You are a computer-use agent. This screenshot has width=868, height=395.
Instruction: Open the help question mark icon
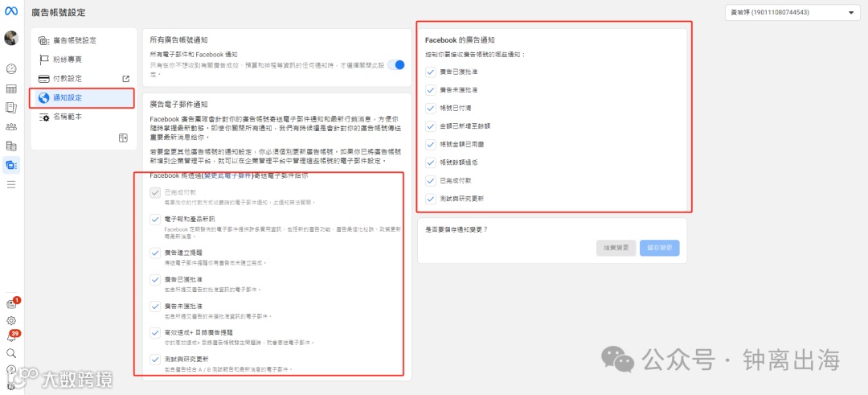point(11,369)
